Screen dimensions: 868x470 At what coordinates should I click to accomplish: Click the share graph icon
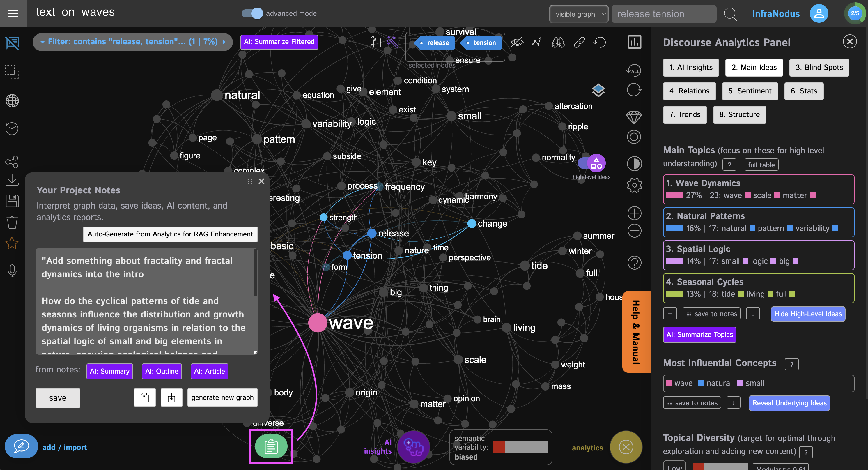12,162
